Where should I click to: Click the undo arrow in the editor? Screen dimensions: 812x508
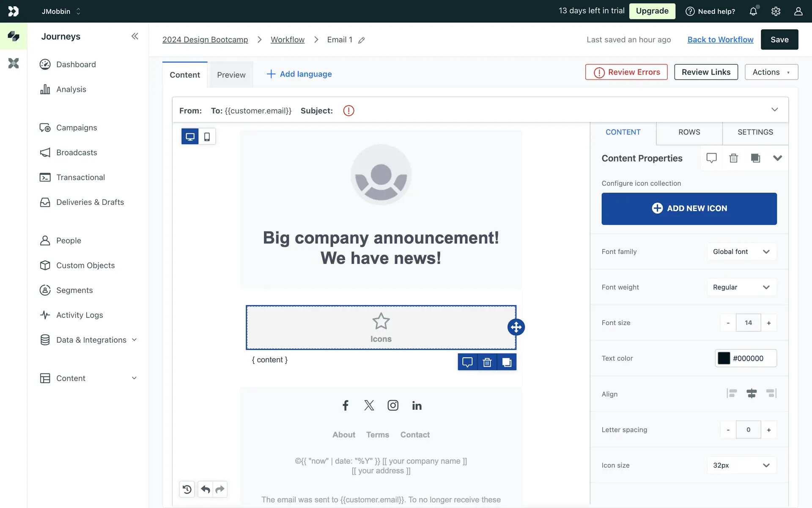tap(206, 489)
